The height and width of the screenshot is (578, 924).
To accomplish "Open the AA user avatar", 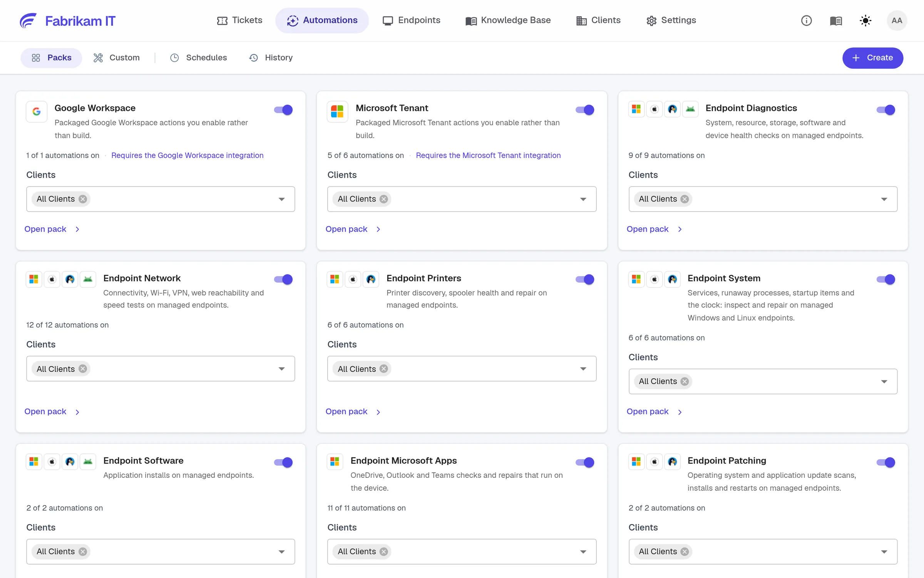I will click(x=897, y=20).
